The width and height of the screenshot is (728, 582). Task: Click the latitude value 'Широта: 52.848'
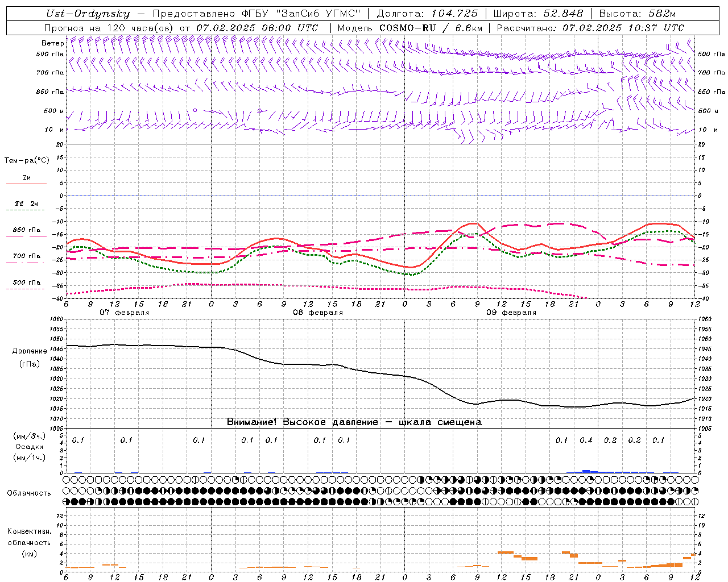539,14
